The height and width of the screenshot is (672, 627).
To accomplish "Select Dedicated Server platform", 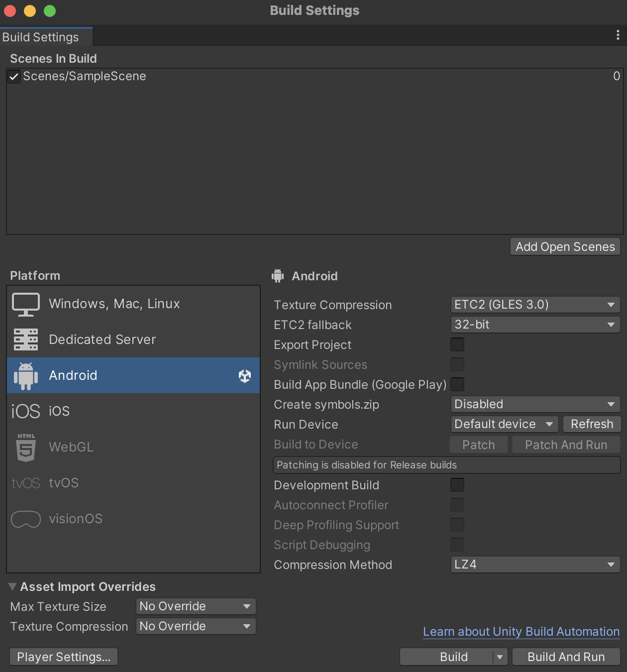I will tap(133, 339).
